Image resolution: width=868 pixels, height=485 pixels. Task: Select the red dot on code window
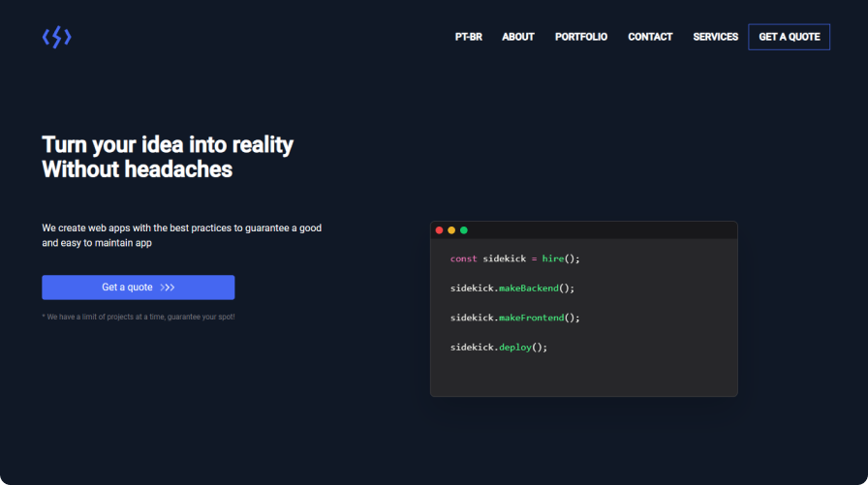tap(439, 230)
